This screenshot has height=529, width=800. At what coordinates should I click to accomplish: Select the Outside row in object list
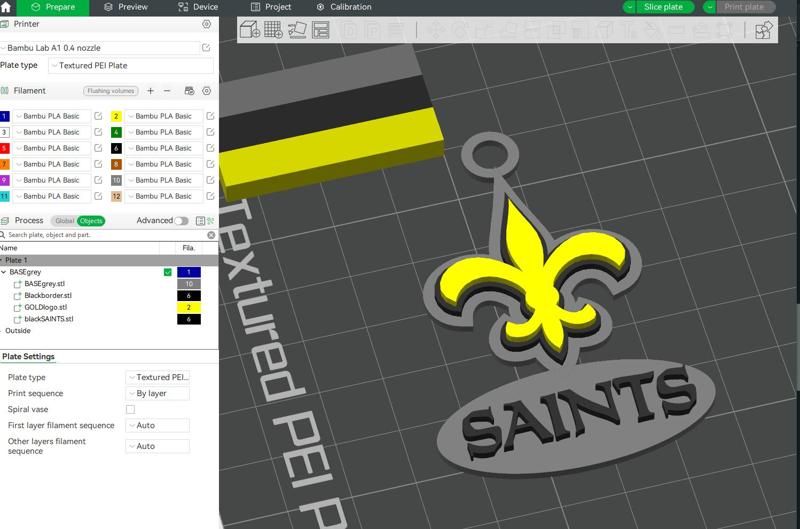18,331
